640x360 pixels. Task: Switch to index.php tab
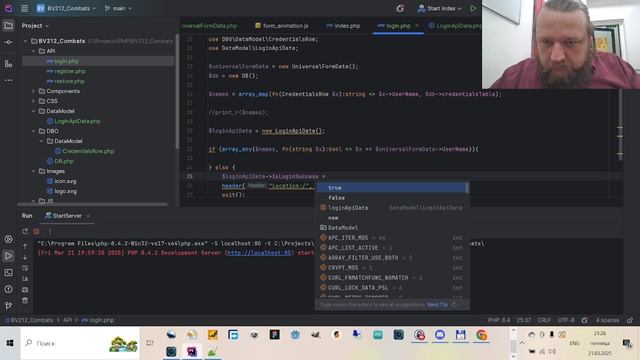[343, 26]
